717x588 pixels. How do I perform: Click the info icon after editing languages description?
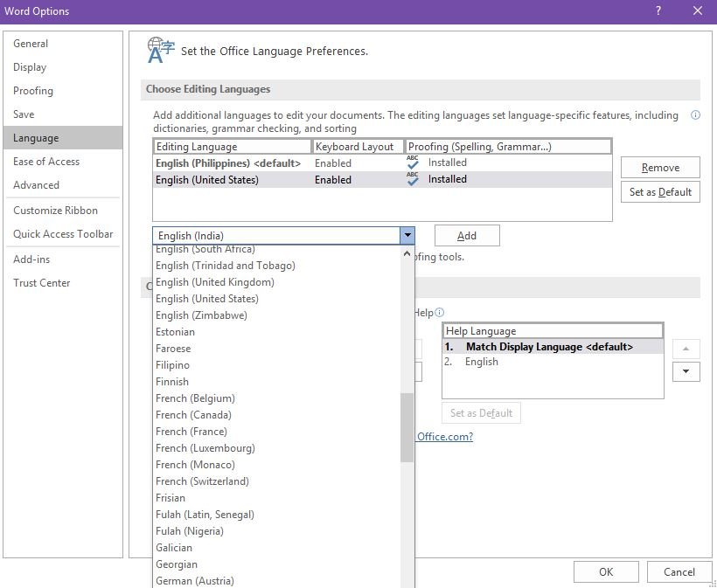[695, 114]
